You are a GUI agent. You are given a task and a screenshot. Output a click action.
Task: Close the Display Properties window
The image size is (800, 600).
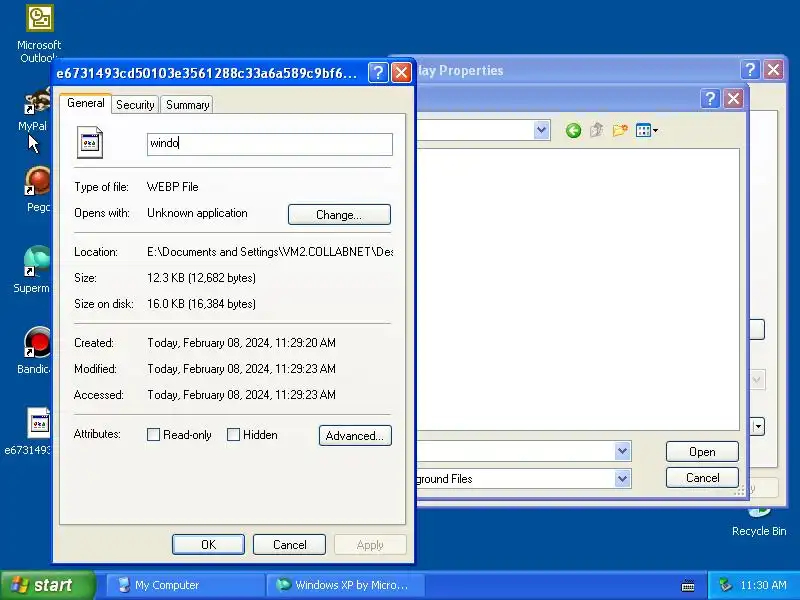pyautogui.click(x=773, y=69)
